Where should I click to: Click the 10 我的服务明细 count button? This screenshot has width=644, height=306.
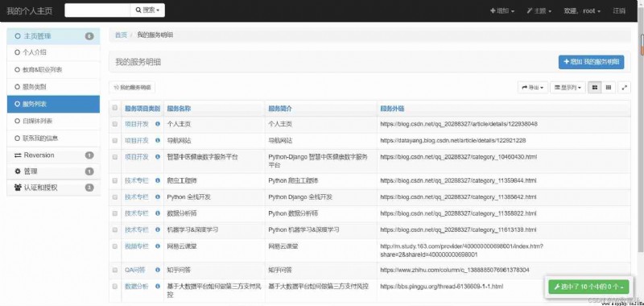pyautogui.click(x=132, y=88)
